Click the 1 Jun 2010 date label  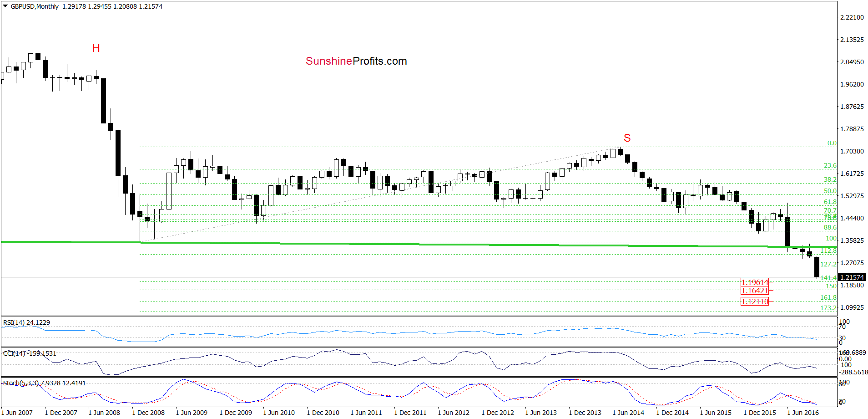pos(279,413)
